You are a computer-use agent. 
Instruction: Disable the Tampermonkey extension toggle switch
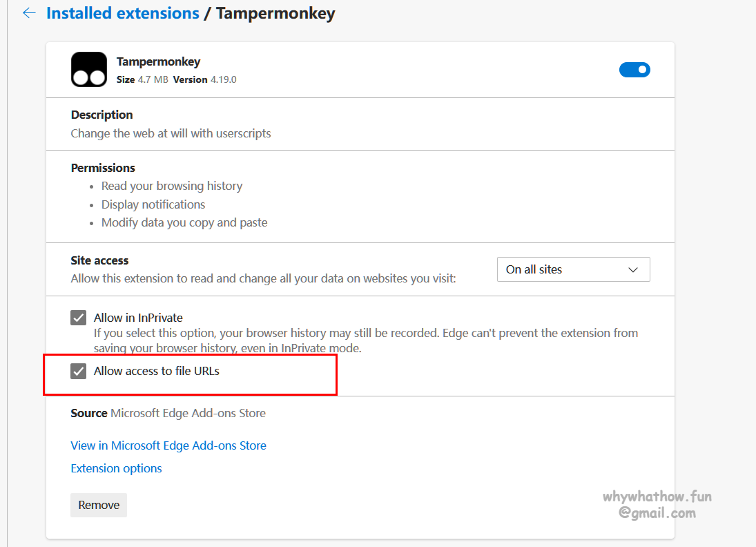[634, 70]
